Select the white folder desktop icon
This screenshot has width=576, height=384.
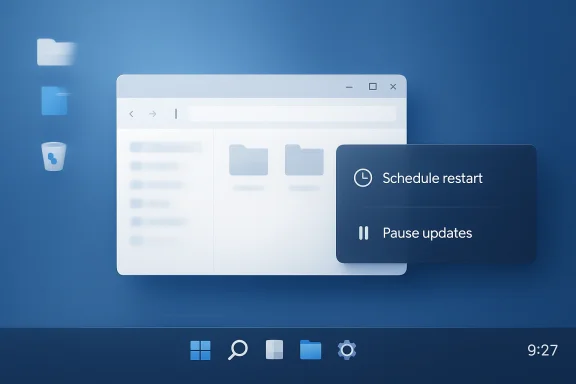tap(56, 52)
